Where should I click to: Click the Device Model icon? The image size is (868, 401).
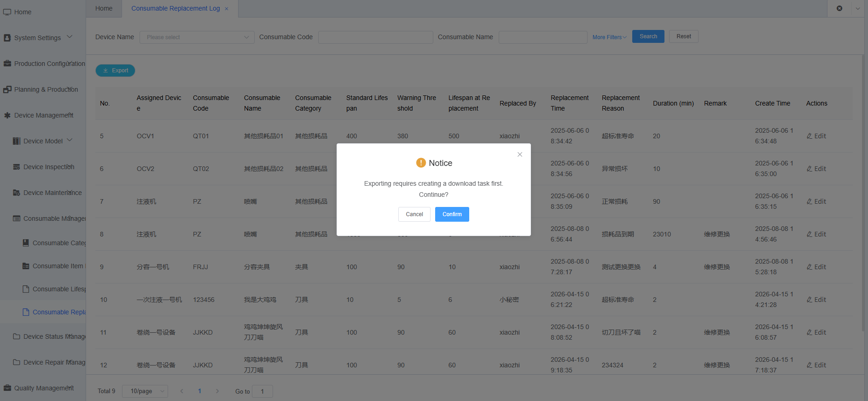(17, 141)
